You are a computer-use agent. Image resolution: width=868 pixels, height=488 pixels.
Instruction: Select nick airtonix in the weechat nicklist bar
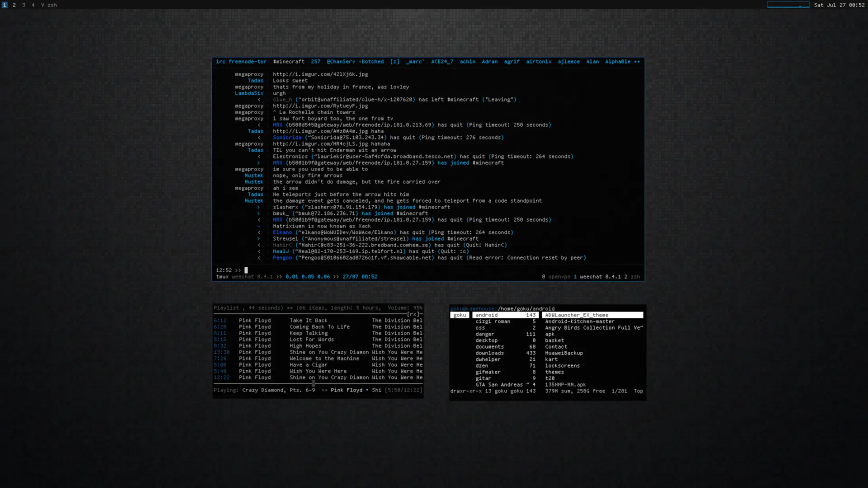tap(538, 61)
